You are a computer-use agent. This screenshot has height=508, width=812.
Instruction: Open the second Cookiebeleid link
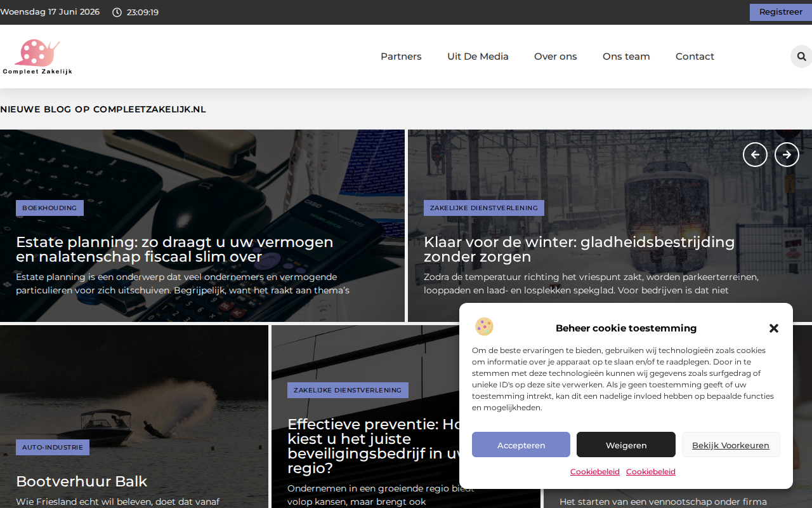651,471
